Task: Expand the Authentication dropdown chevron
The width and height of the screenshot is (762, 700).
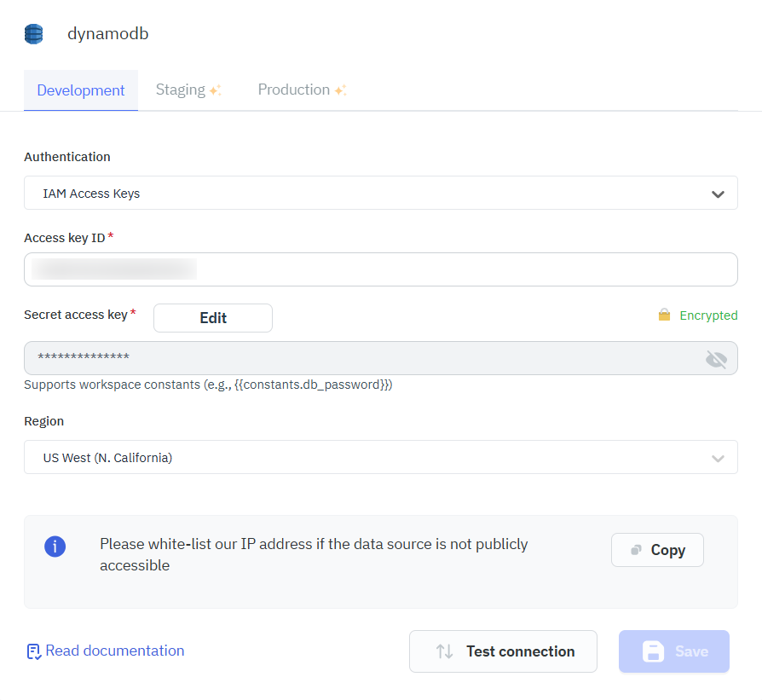Action: pyautogui.click(x=718, y=194)
